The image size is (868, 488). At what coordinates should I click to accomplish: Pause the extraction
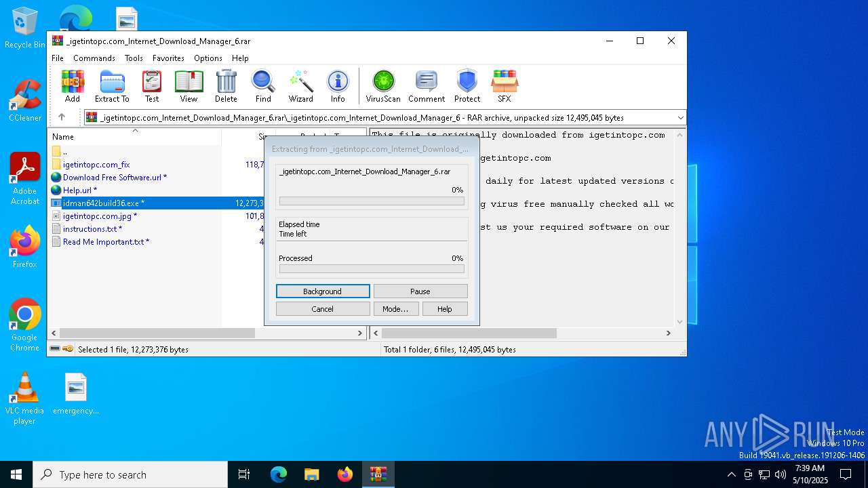coord(420,291)
